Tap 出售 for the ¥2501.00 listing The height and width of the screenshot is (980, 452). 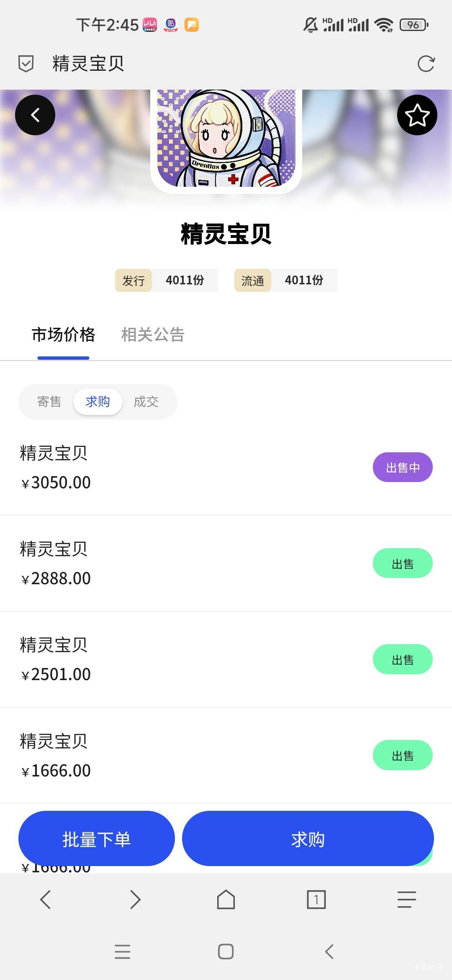(x=403, y=659)
